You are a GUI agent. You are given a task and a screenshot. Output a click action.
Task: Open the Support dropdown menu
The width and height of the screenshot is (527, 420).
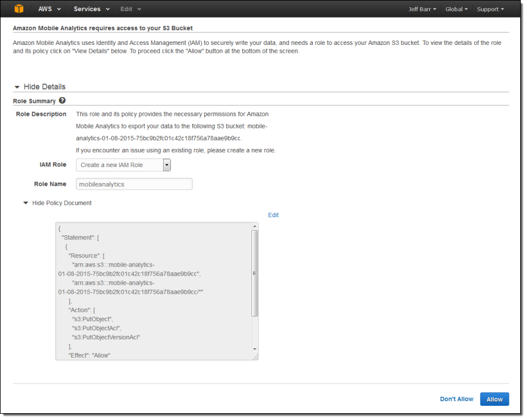click(x=490, y=9)
